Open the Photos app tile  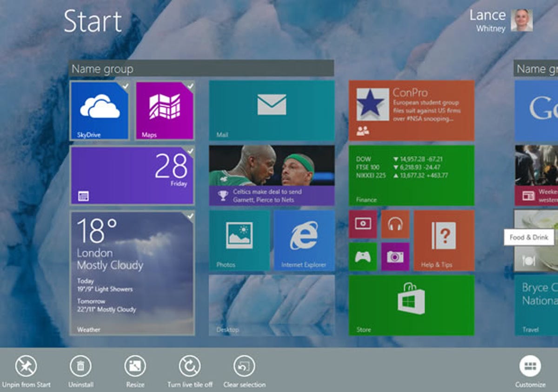[239, 241]
